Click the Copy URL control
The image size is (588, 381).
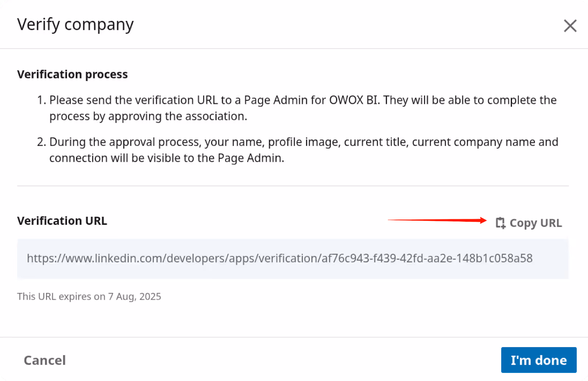[529, 223]
